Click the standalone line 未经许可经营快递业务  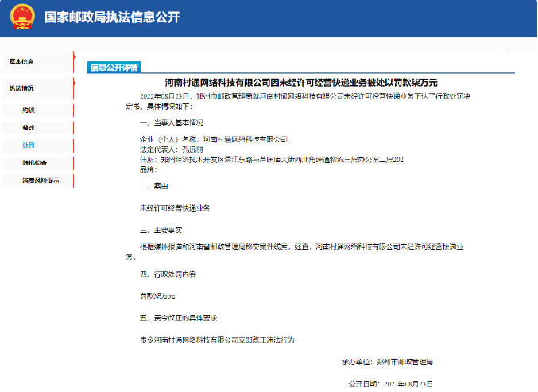pyautogui.click(x=175, y=208)
